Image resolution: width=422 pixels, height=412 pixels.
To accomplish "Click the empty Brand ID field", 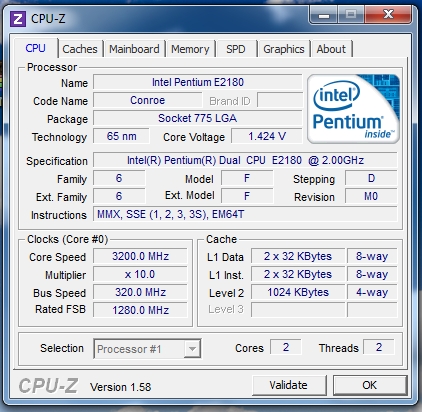I will pyautogui.click(x=280, y=100).
